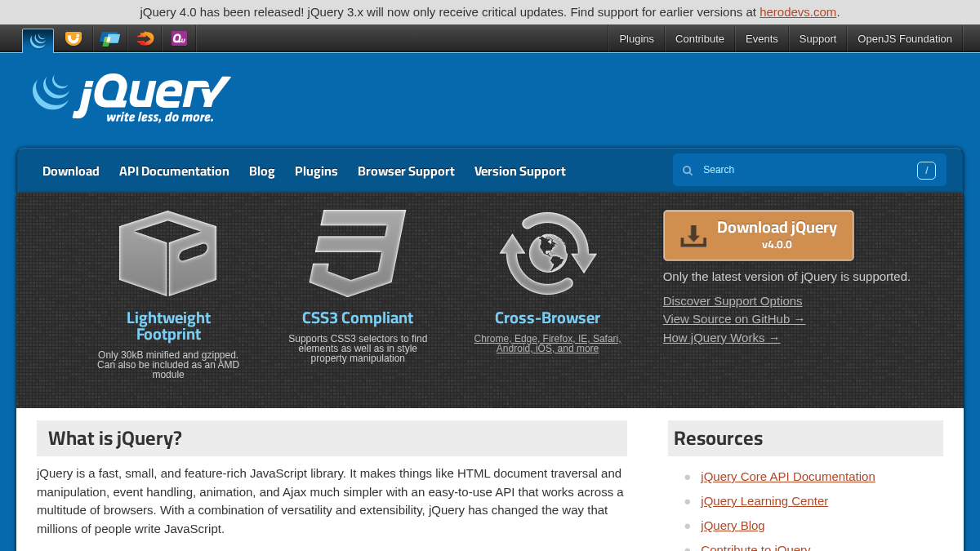The width and height of the screenshot is (980, 551).
Task: Open How jQuery Works link
Action: (722, 337)
